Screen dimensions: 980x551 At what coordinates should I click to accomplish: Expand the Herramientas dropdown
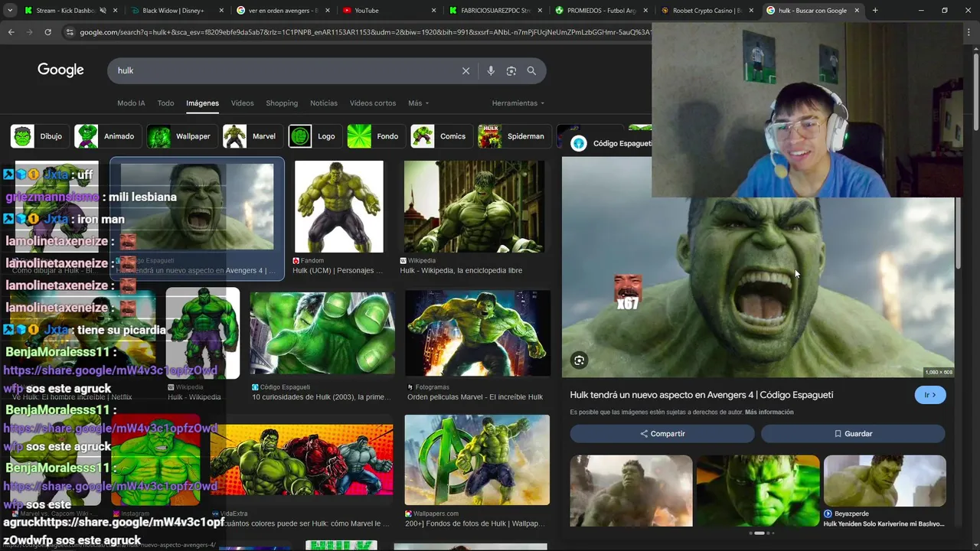[518, 103]
